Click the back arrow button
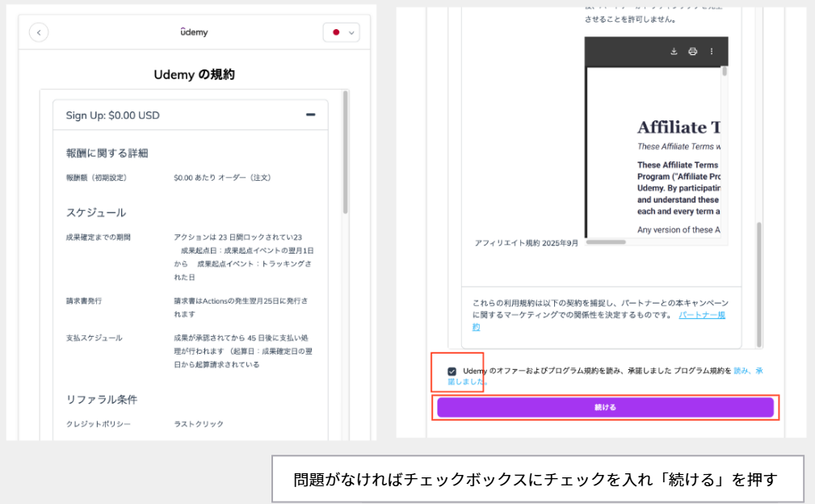The image size is (815, 504). point(39,32)
